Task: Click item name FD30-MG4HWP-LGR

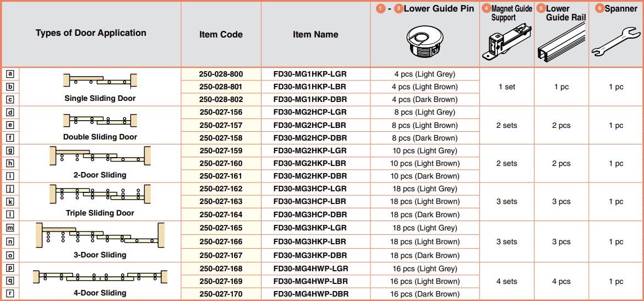Action: pyautogui.click(x=311, y=268)
